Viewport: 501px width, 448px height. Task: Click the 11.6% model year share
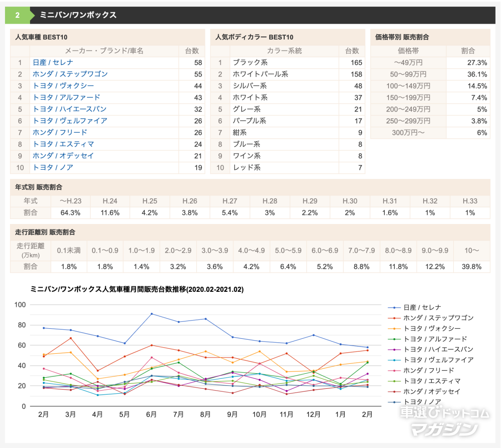tap(110, 213)
